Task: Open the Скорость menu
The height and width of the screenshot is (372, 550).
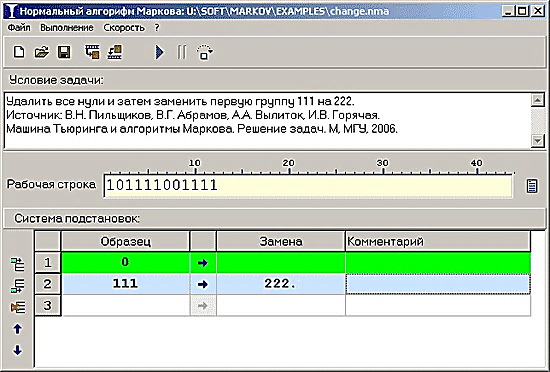Action: coord(124,28)
